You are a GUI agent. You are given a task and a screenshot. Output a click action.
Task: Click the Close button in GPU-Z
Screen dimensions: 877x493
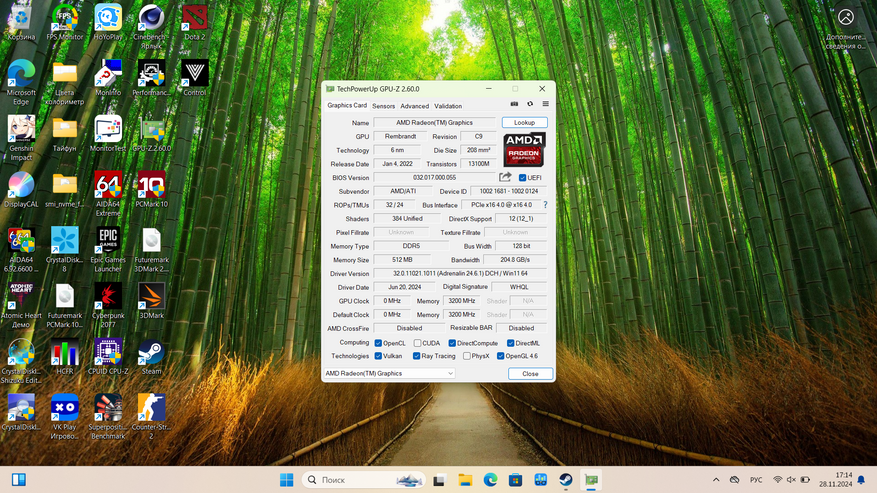530,373
